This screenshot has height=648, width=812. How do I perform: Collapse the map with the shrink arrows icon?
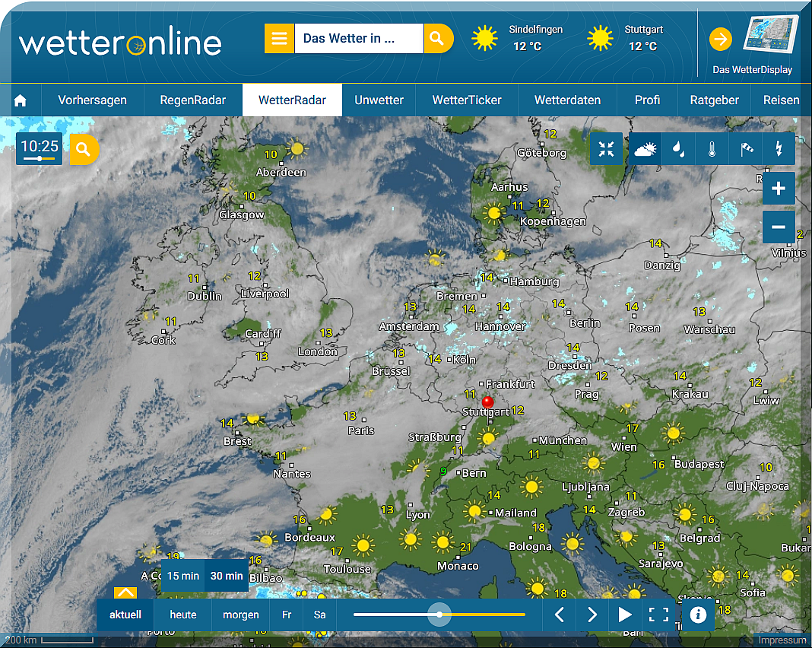tap(606, 149)
